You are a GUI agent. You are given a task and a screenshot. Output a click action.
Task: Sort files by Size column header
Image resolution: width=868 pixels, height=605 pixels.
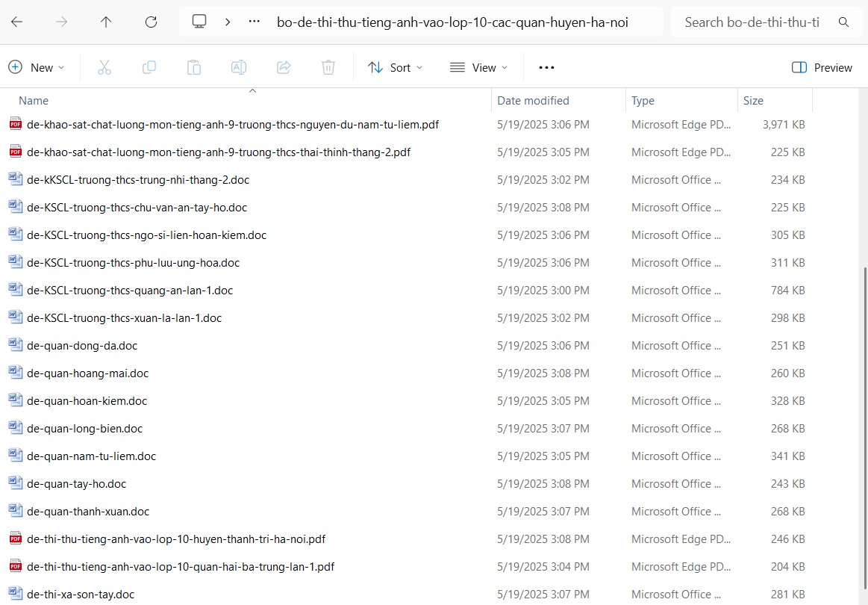(753, 101)
